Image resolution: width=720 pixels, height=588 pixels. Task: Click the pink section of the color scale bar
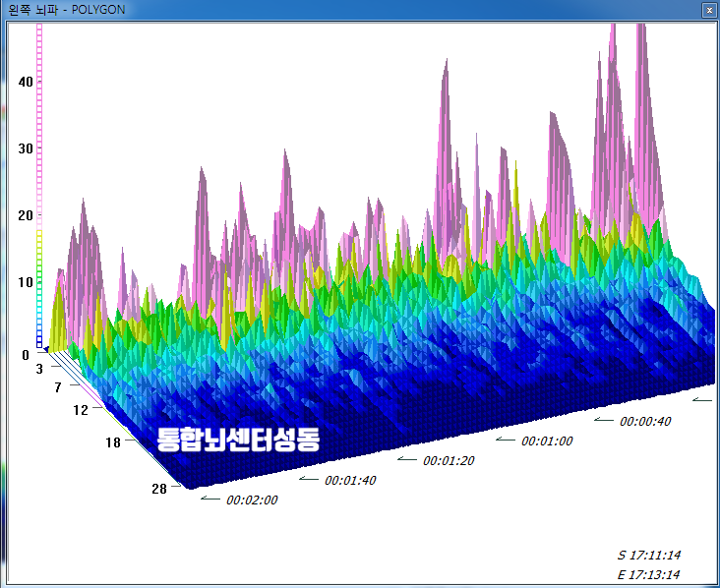40,118
